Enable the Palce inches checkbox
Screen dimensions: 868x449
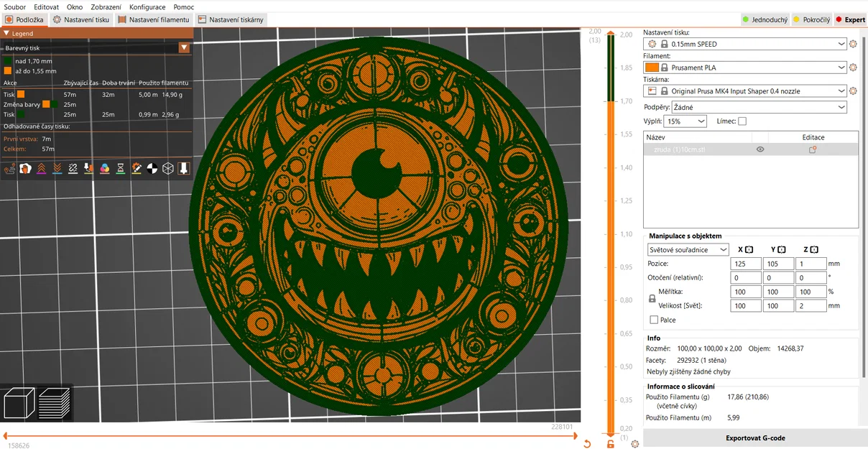(653, 320)
